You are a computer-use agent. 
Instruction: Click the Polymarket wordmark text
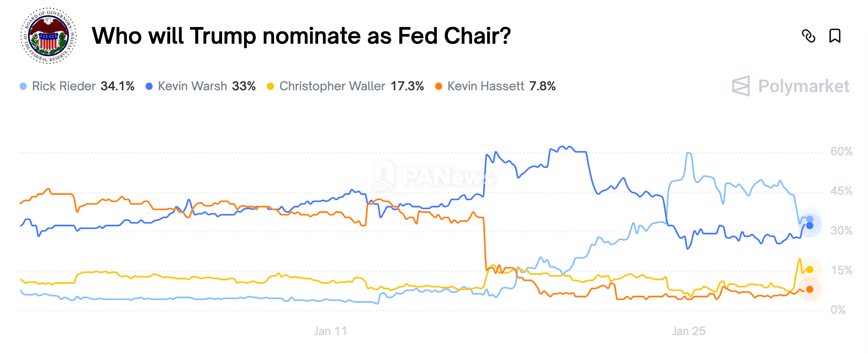tap(804, 86)
